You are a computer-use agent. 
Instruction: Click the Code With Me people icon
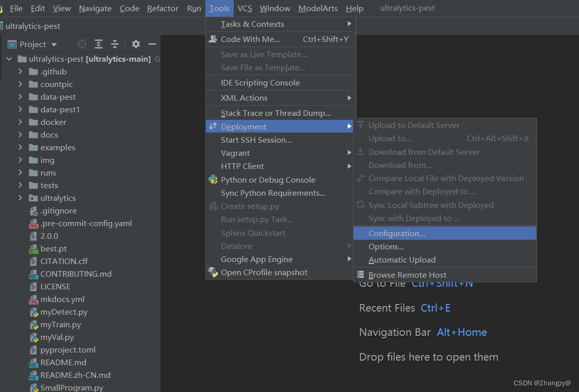click(213, 39)
